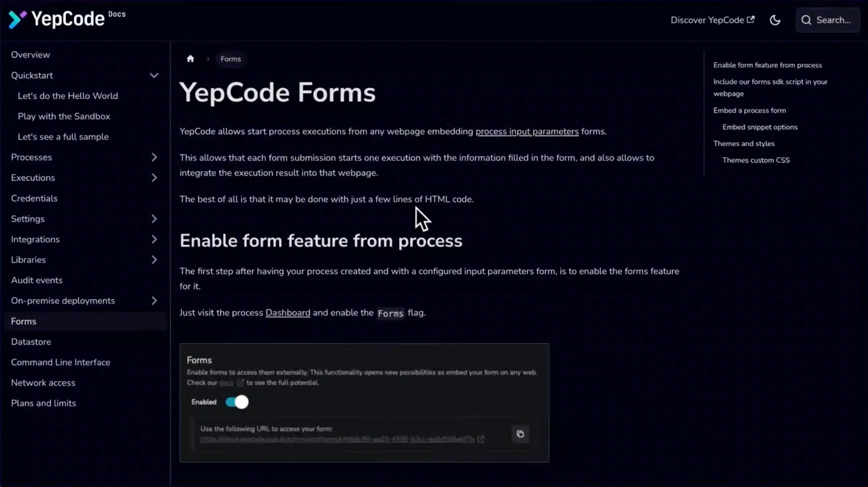This screenshot has height=487, width=868.
Task: Click the Discover YepCode external link
Action: pos(712,20)
